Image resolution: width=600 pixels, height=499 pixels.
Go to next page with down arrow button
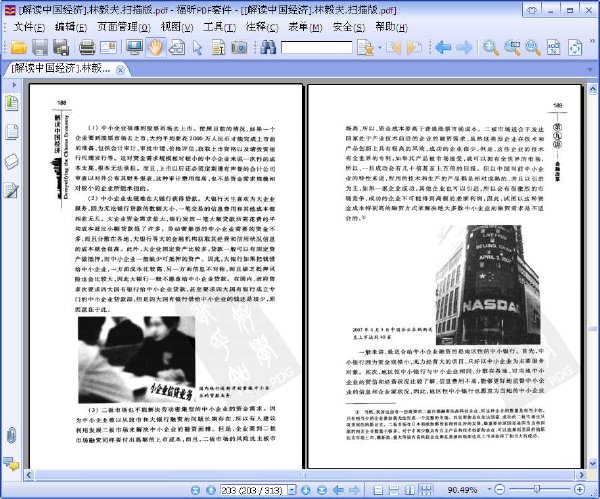pos(306,490)
